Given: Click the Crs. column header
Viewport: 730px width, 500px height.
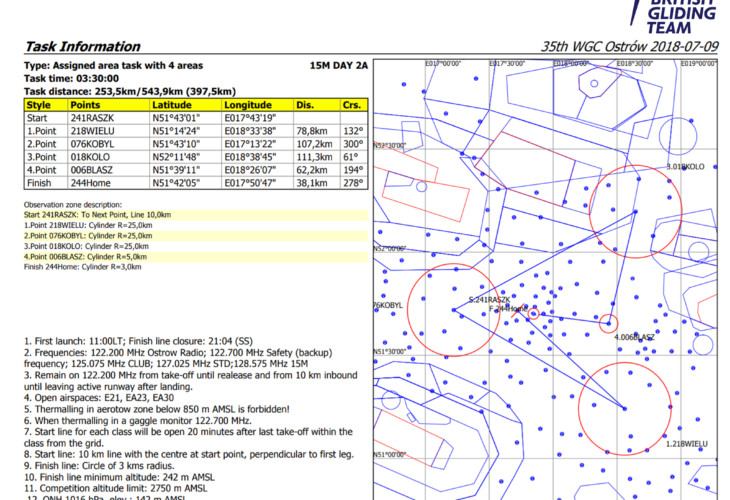Looking at the screenshot, I should coord(350,104).
